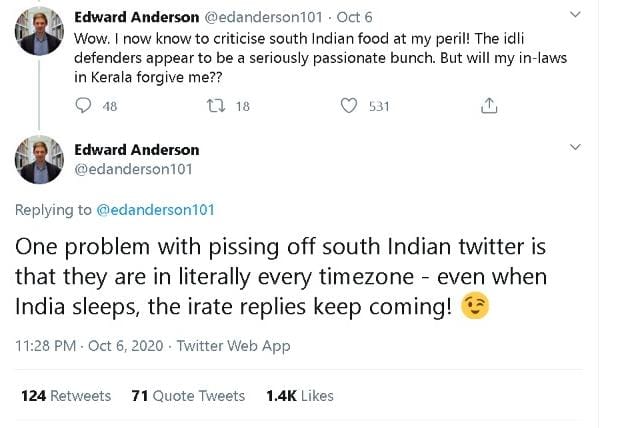Open Edward Anderson's top profile picture
Screen dimensions: 618x428
pyautogui.click(x=39, y=36)
